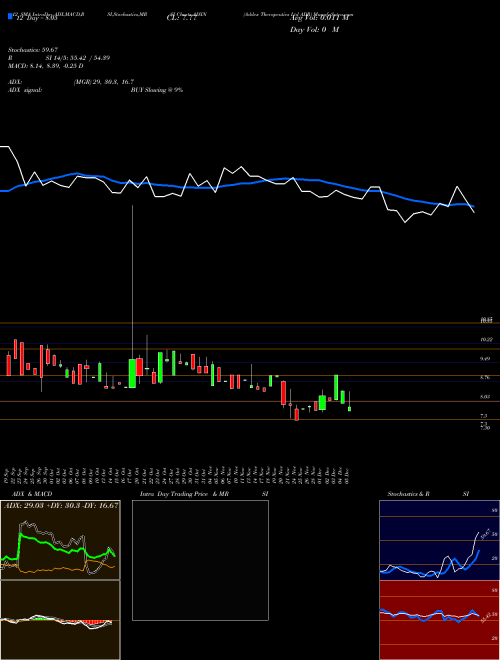Select the '(MGR) 29, 30.3, 16.7' ADX values
The width and height of the screenshot is (500, 660).
104,82
